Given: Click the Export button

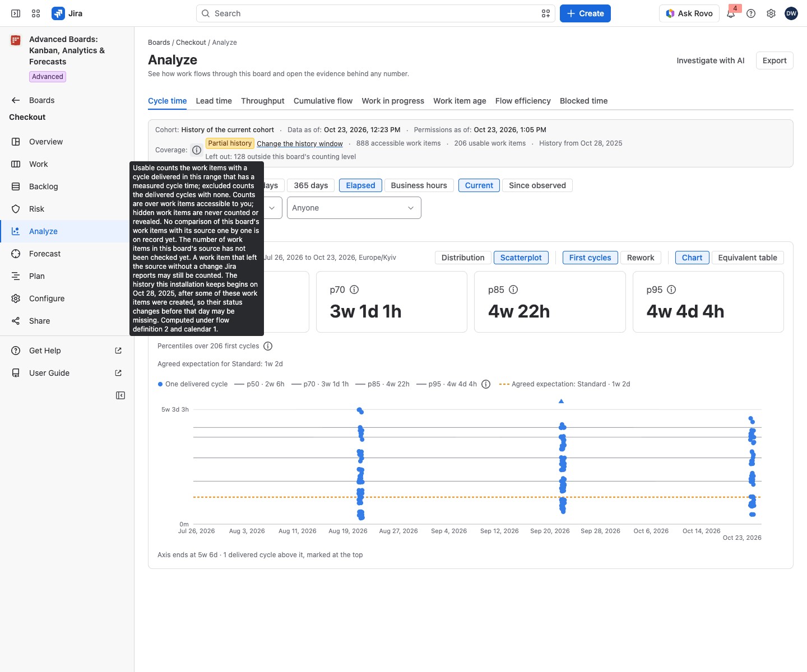Looking at the screenshot, I should (774, 60).
